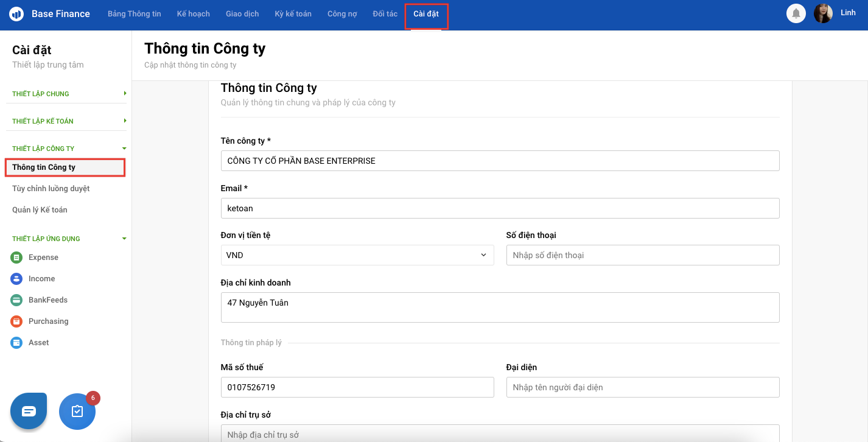Open the BankFeeds app icon
The image size is (868, 442).
pos(16,300)
